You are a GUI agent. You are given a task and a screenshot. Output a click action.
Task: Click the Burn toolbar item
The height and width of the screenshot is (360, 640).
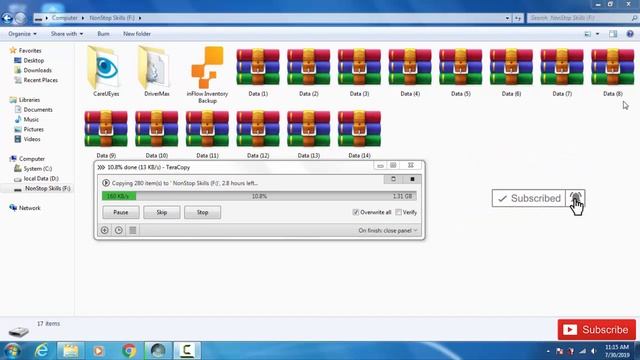tap(103, 34)
